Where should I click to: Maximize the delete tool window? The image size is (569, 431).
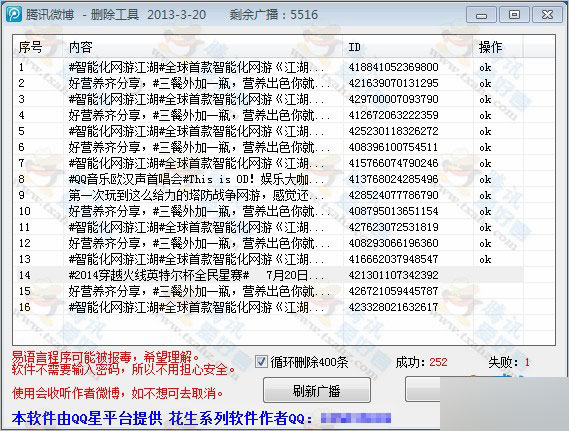click(514, 15)
